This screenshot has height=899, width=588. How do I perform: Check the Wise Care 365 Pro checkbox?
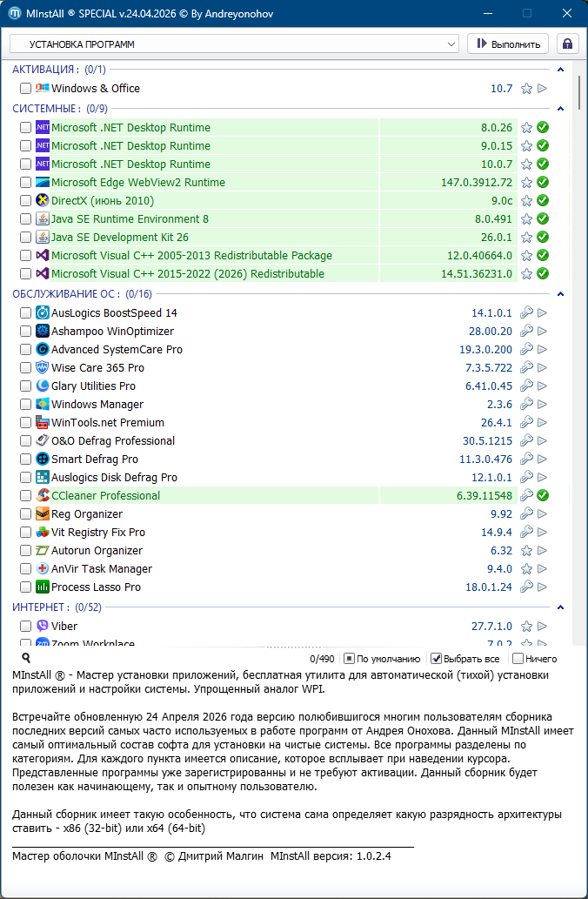(25, 368)
